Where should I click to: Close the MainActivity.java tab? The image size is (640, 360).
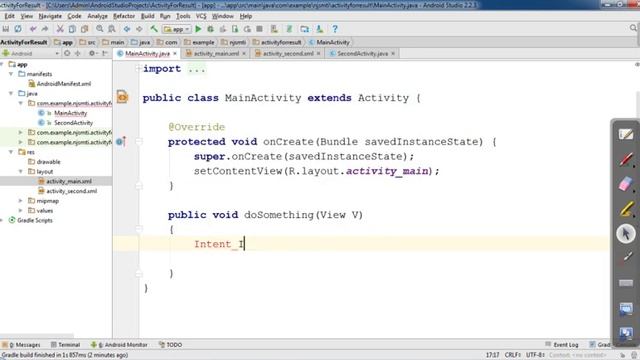click(175, 53)
